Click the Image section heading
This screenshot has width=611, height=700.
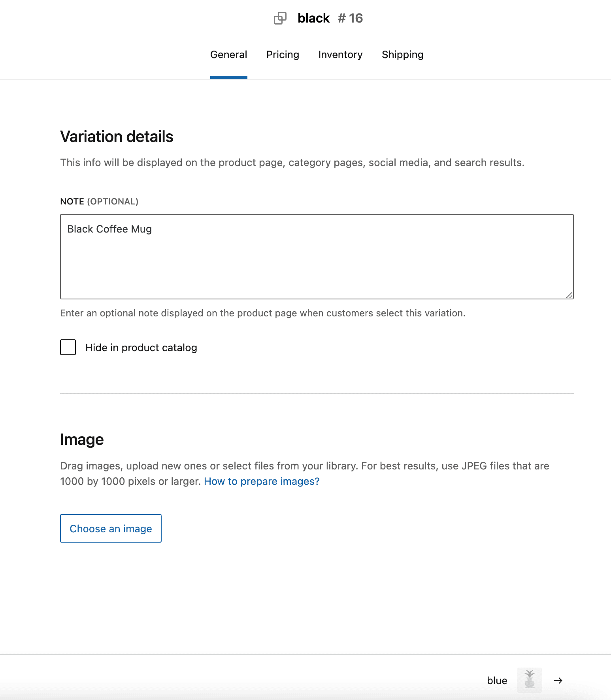click(82, 440)
